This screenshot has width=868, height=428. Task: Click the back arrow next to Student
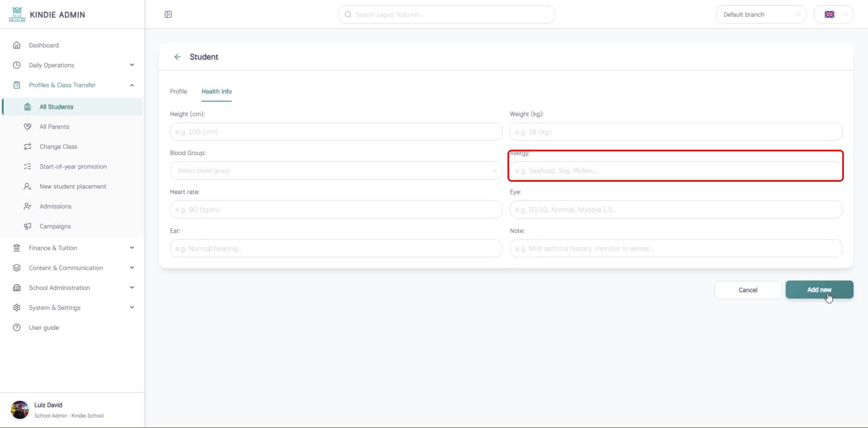178,57
